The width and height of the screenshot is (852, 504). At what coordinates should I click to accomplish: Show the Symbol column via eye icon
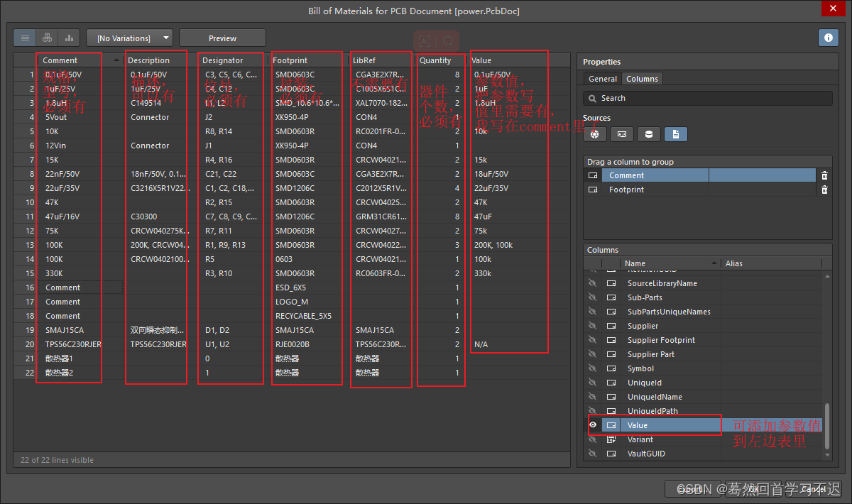[x=592, y=368]
